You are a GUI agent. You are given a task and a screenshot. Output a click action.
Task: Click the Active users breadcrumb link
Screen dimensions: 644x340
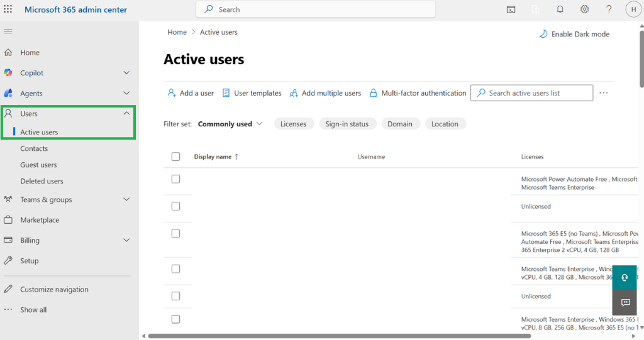(218, 32)
